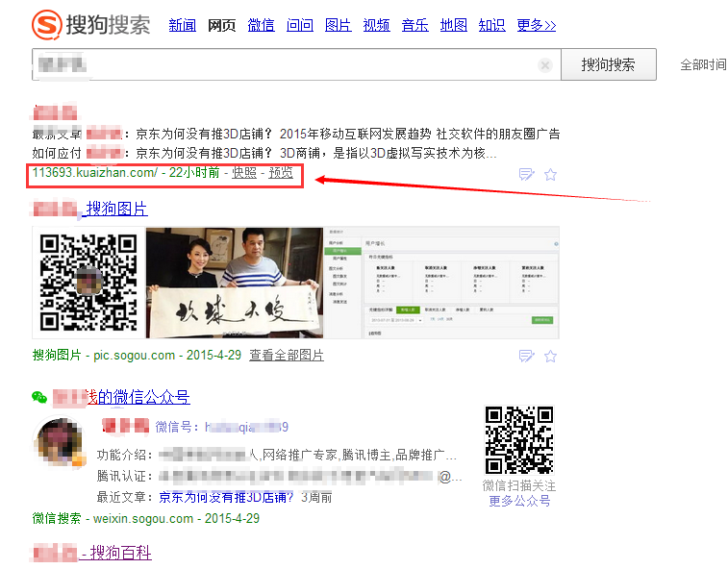Open the 查看全部图片 link
The width and height of the screenshot is (728, 569).
tap(287, 356)
